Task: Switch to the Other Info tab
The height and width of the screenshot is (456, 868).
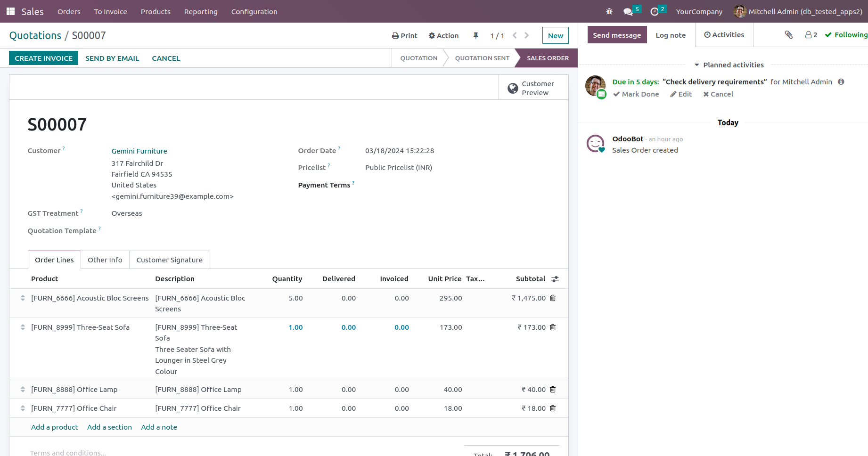Action: 105,260
